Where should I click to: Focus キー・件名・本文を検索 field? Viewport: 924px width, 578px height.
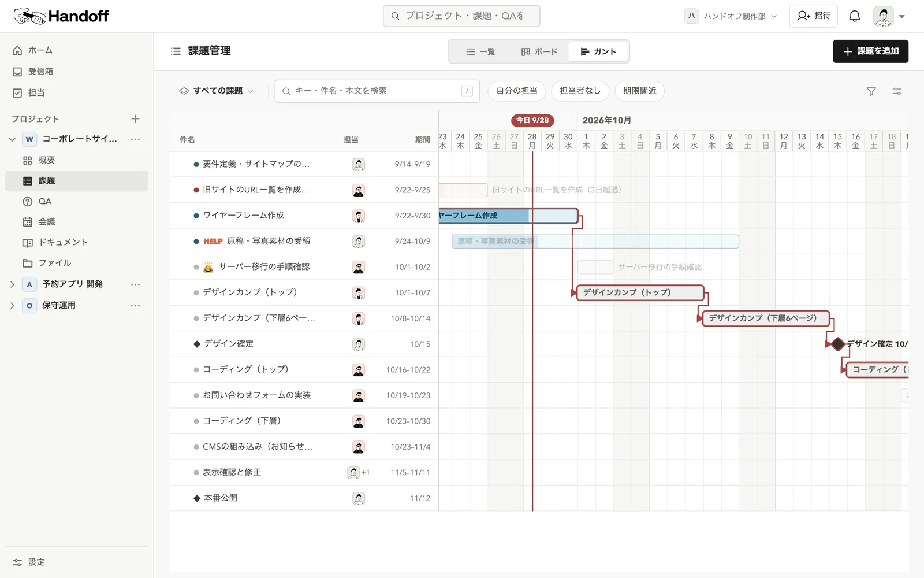click(377, 91)
